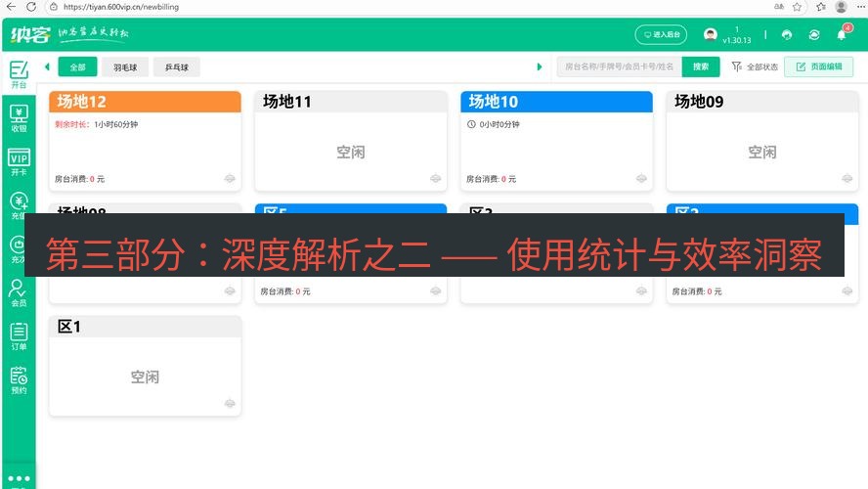Go back with the browser back arrow
868x489 pixels.
click(11, 7)
